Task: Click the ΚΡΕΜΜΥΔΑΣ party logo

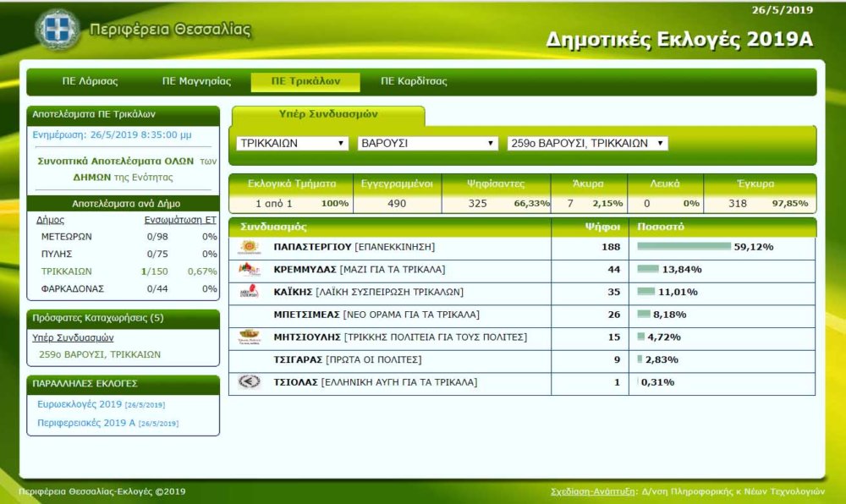Action: 250,270
